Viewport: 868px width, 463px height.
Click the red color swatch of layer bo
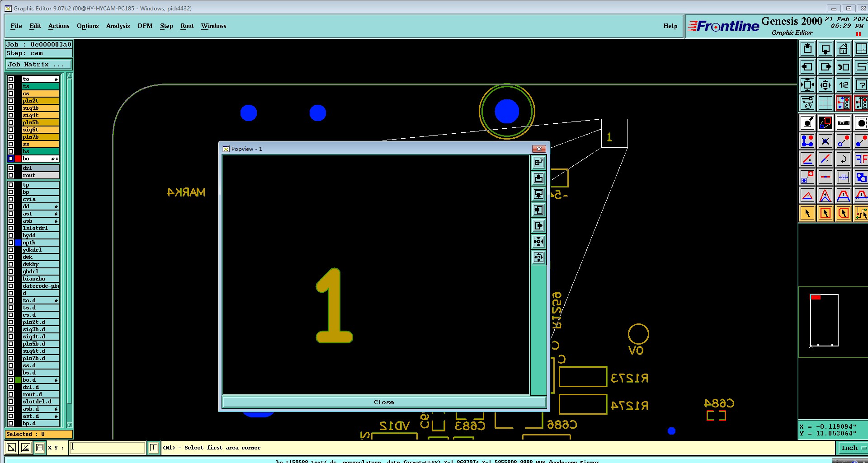point(18,159)
